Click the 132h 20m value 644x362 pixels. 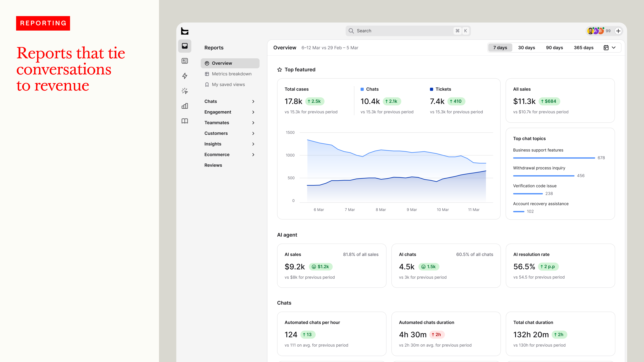point(531,335)
